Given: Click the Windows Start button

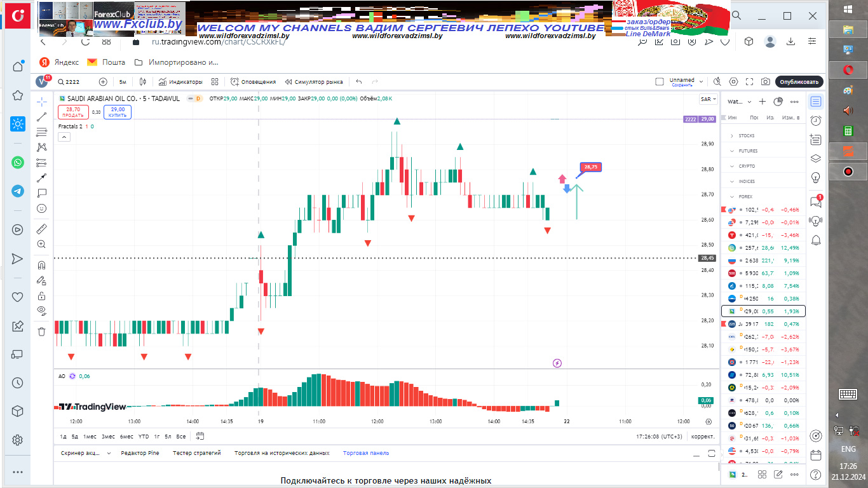Looking at the screenshot, I should [848, 8].
